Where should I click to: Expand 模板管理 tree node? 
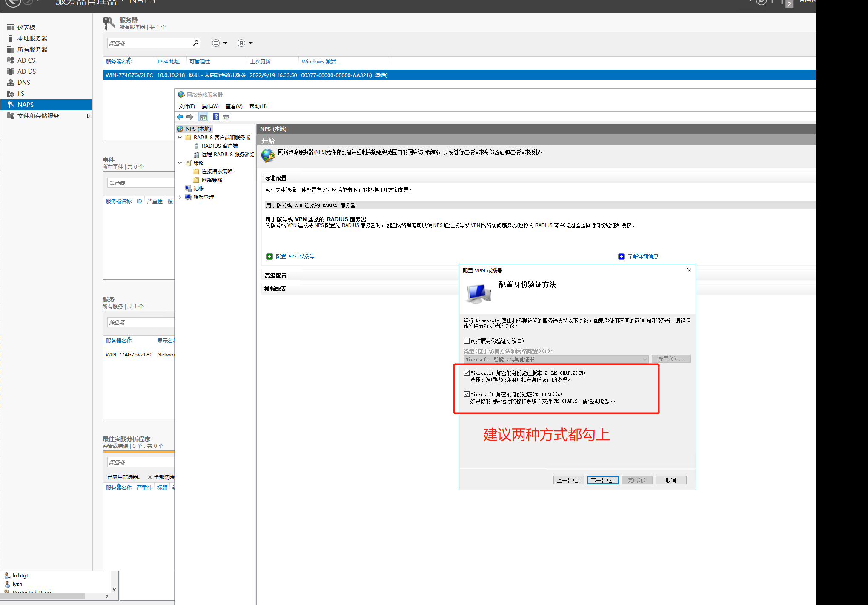(x=180, y=197)
